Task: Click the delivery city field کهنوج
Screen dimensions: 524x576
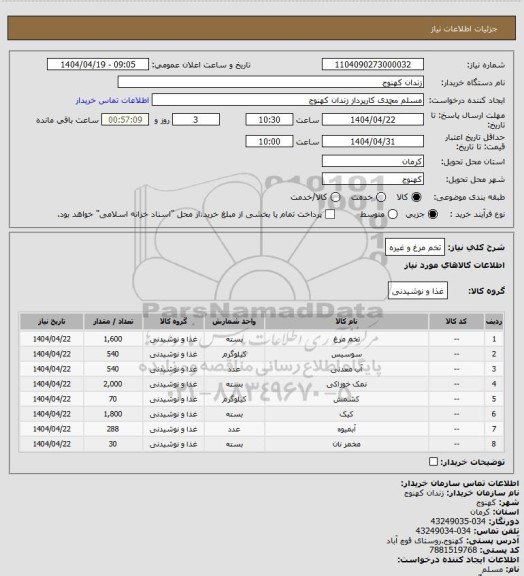Action: 373,179
